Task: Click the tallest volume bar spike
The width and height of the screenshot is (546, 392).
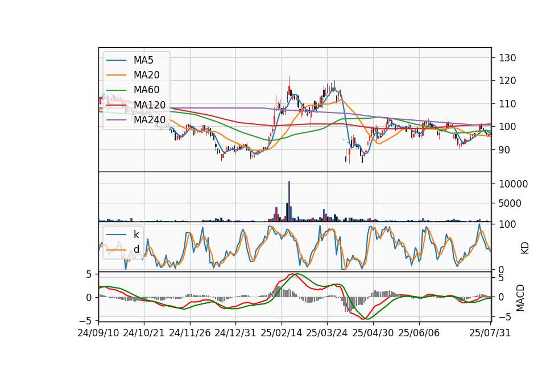Action: pyautogui.click(x=289, y=201)
